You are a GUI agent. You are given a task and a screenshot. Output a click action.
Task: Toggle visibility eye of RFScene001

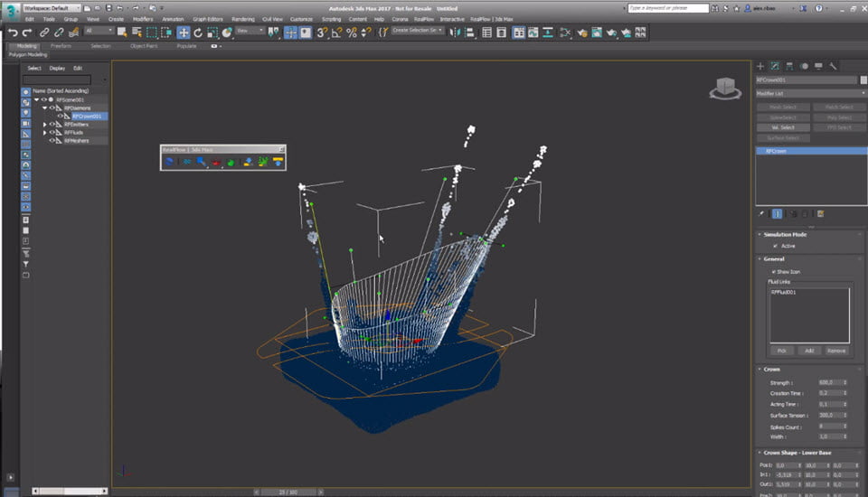tap(43, 99)
